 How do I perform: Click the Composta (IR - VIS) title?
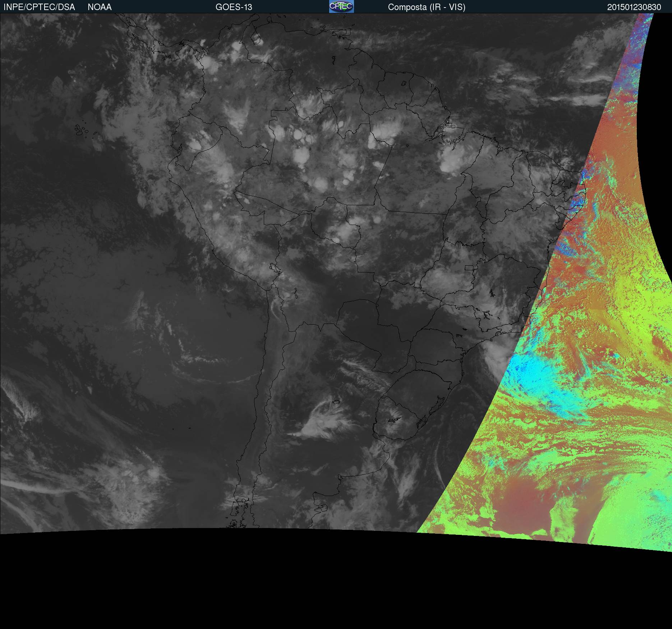[427, 7]
